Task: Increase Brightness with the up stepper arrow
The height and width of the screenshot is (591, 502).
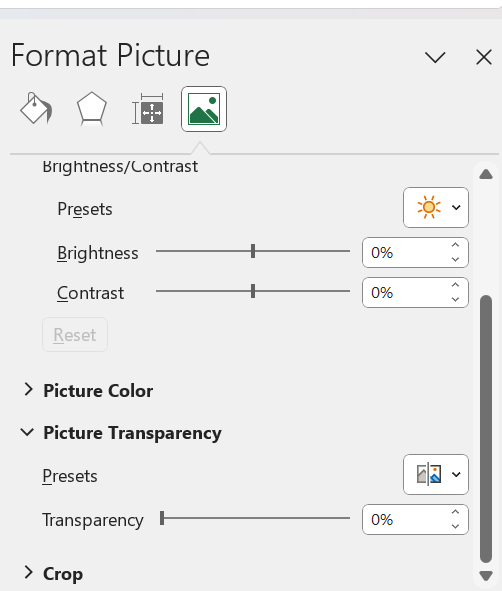Action: click(455, 245)
